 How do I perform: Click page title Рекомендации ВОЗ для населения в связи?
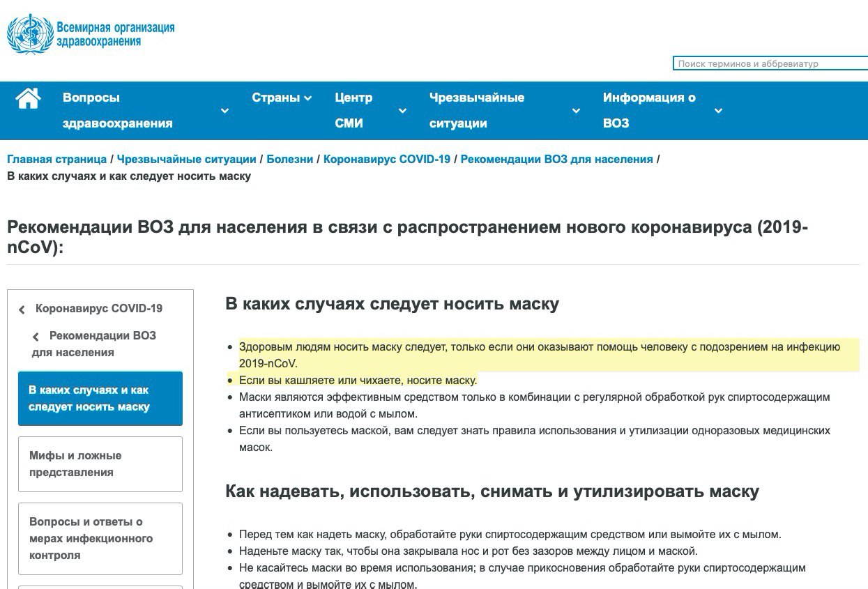[x=408, y=238]
